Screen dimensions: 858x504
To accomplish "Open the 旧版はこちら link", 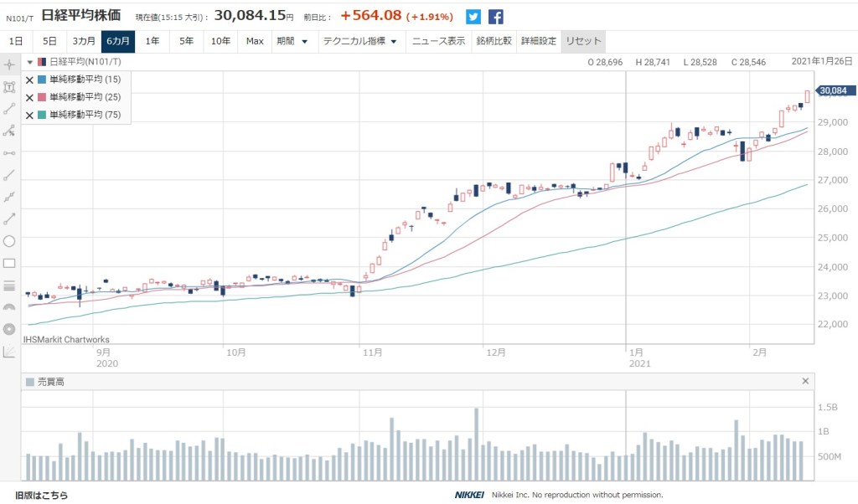I will (42, 495).
